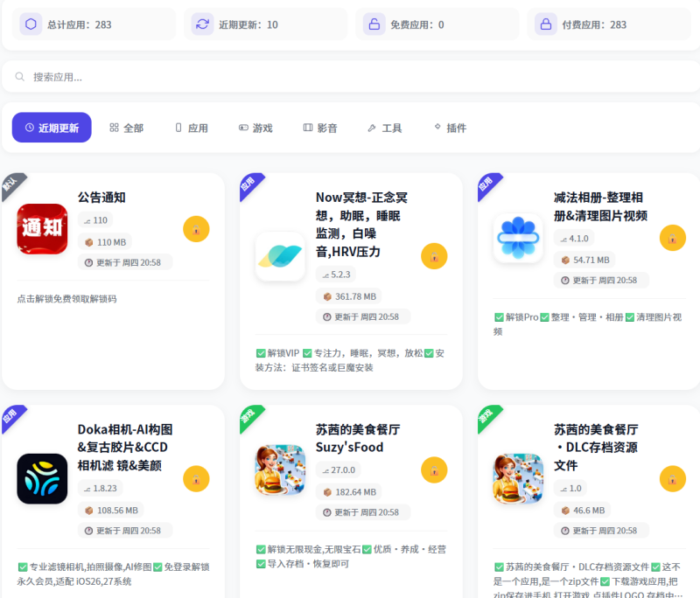This screenshot has width=700, height=598.
Task: Click the recent updates refresh icon
Action: [x=202, y=24]
